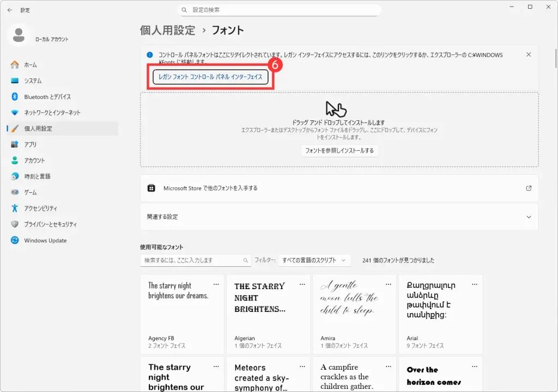Open the すべての言語のスクリプト filter dropdown
The image size is (558, 392).
314,260
